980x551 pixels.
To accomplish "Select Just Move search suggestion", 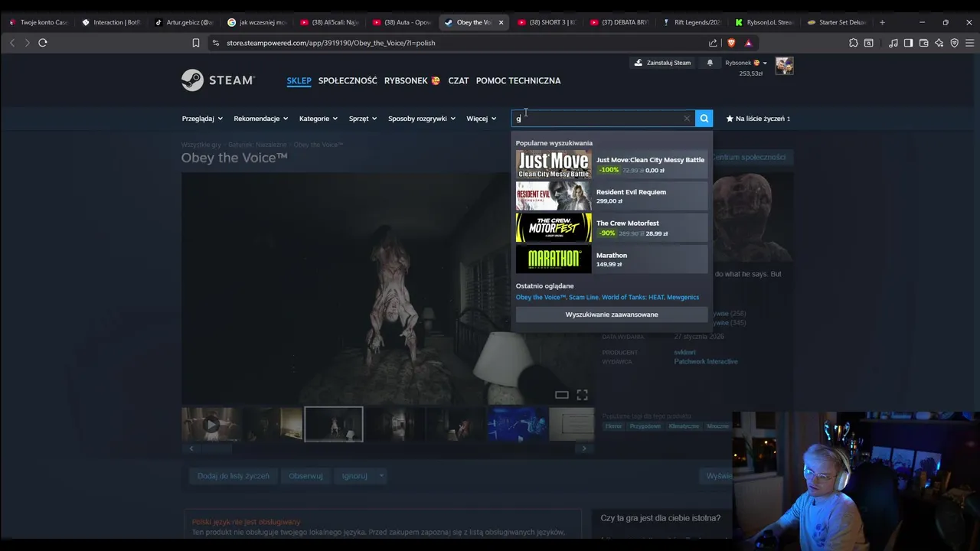I will click(x=612, y=165).
